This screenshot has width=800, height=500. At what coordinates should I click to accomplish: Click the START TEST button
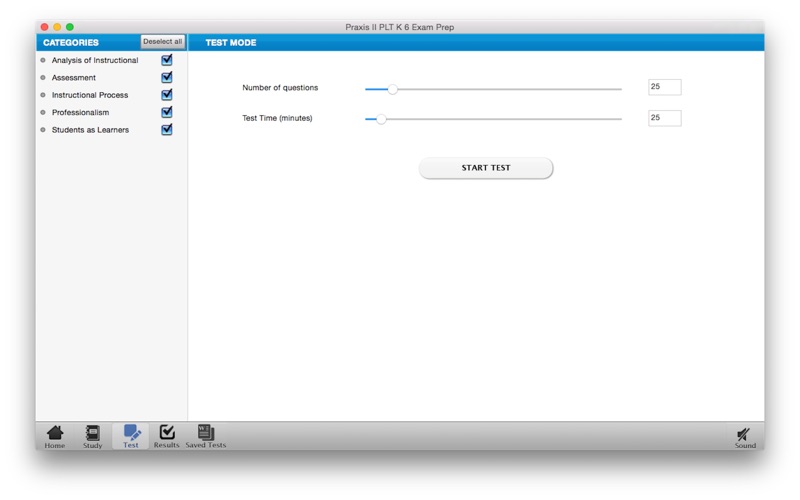coord(486,168)
